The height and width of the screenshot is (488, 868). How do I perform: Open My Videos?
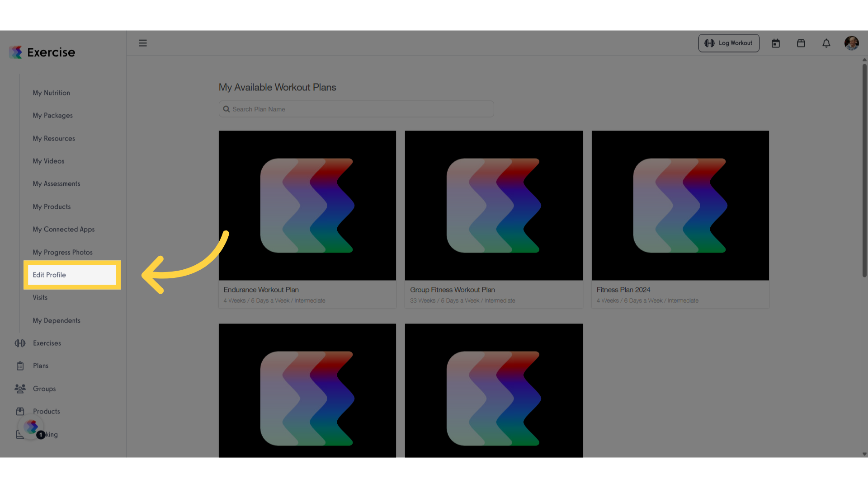[48, 161]
